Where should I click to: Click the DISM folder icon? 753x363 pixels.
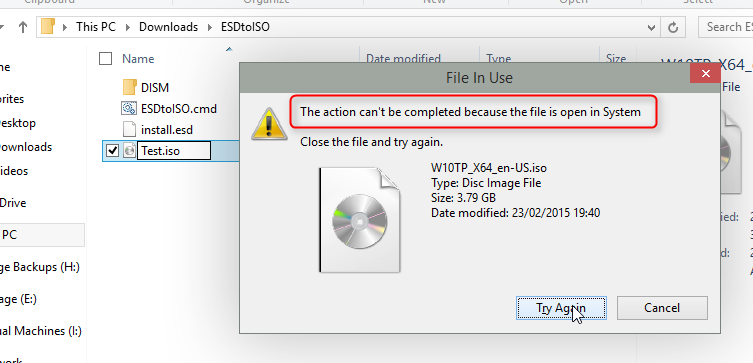[129, 87]
